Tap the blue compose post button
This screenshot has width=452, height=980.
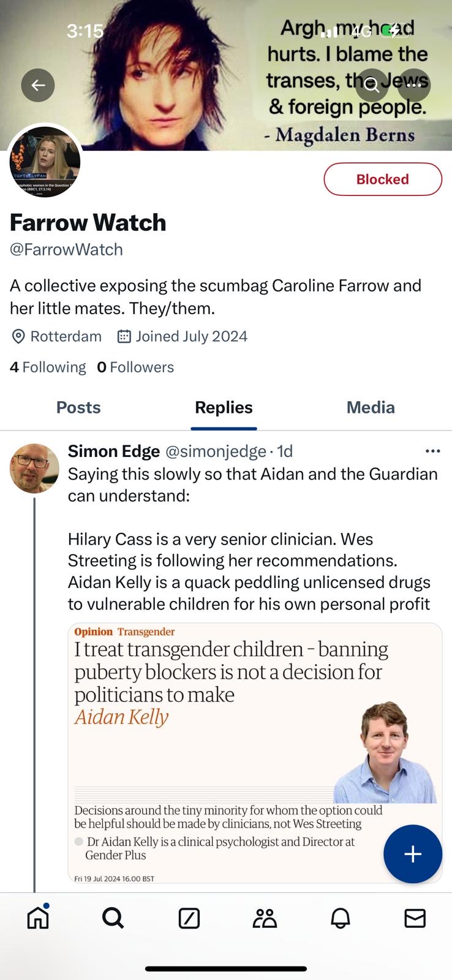(412, 854)
